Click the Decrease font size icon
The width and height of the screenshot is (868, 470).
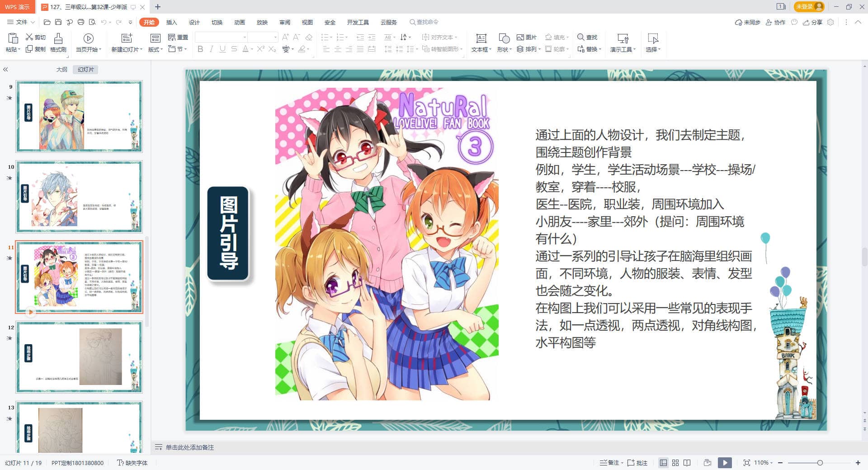click(x=297, y=37)
